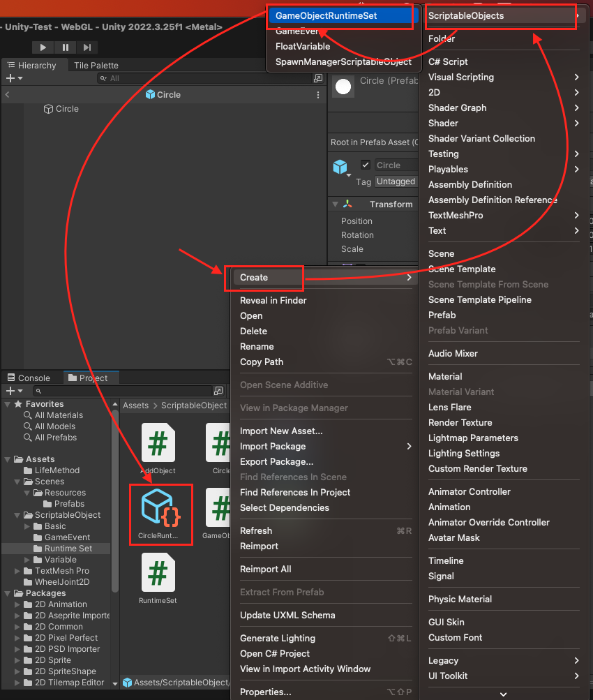Toggle the Circle active checkbox in Inspector

[x=366, y=165]
